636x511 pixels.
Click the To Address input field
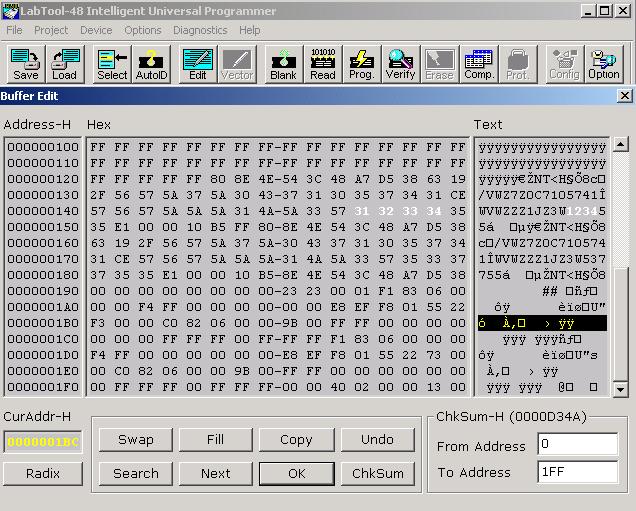click(x=578, y=472)
